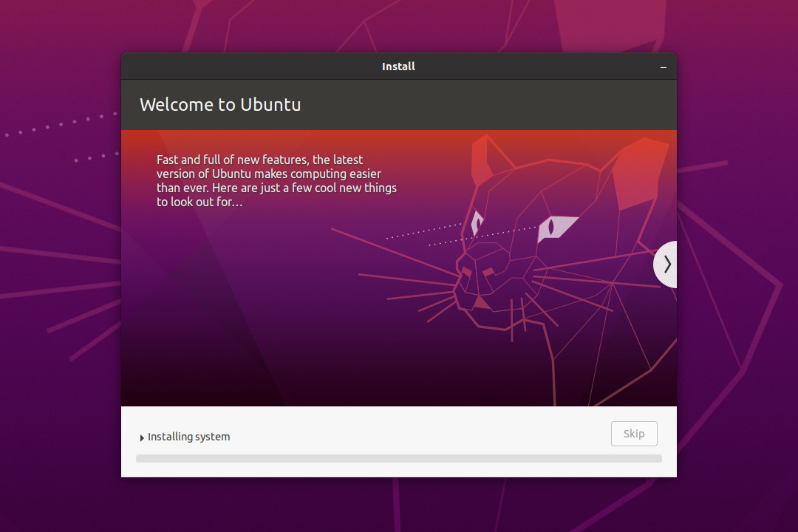Click the Installing system status text

tap(189, 437)
